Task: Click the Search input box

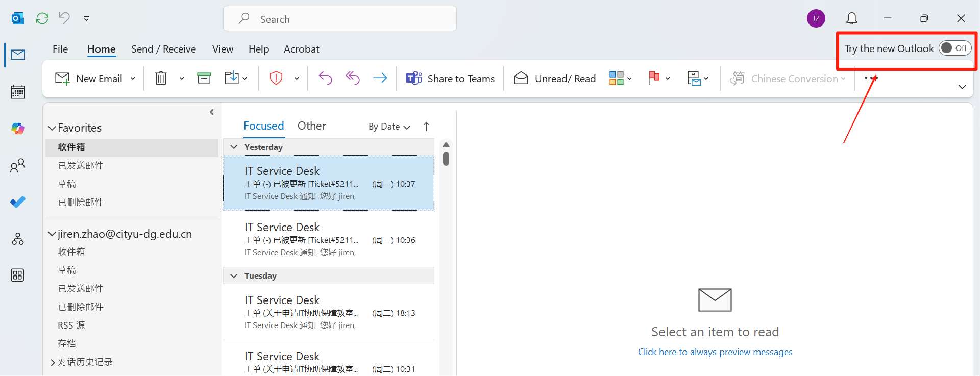Action: tap(340, 19)
